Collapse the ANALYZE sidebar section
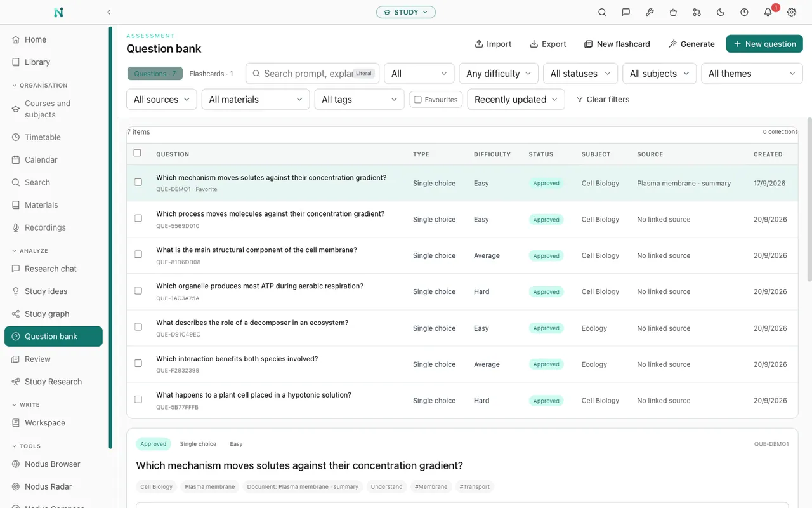Viewport: 812px width, 508px height. 30,251
